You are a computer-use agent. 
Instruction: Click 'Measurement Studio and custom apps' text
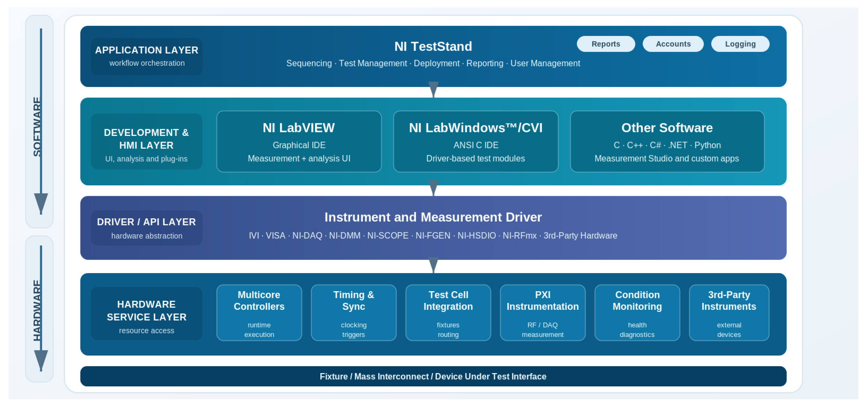coord(667,159)
